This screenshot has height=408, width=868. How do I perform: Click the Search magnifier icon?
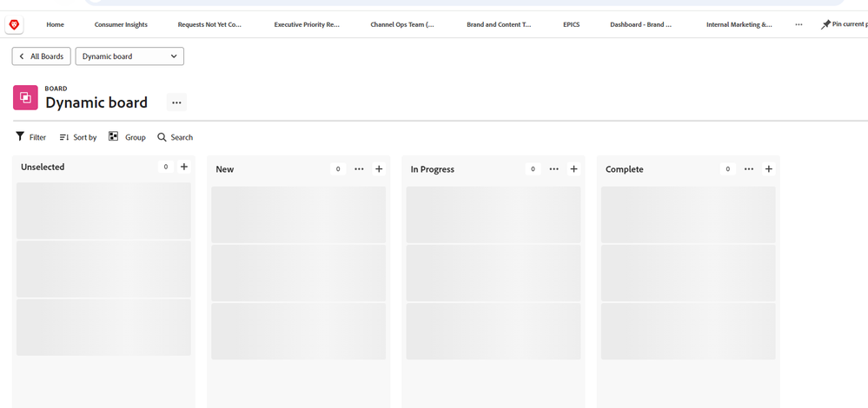click(162, 137)
